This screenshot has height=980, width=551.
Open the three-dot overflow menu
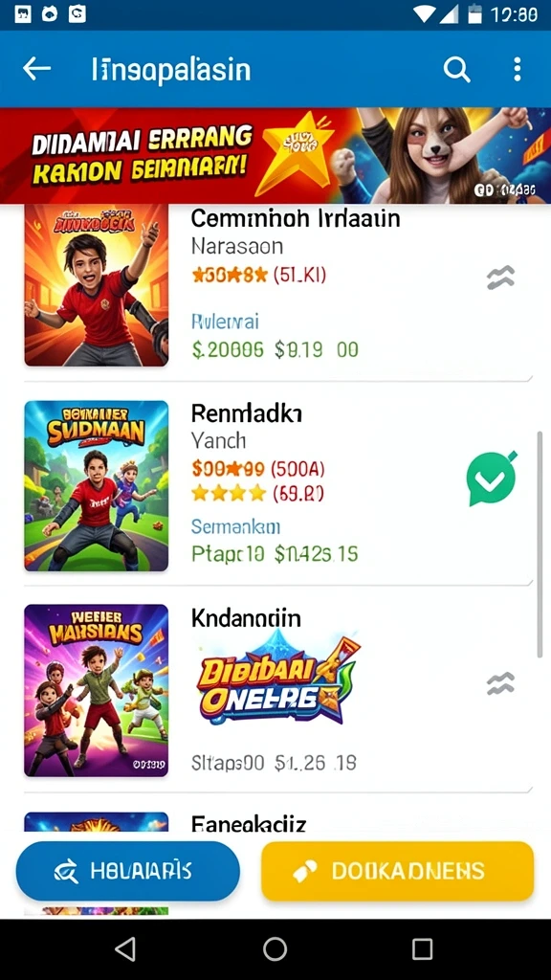coord(517,69)
